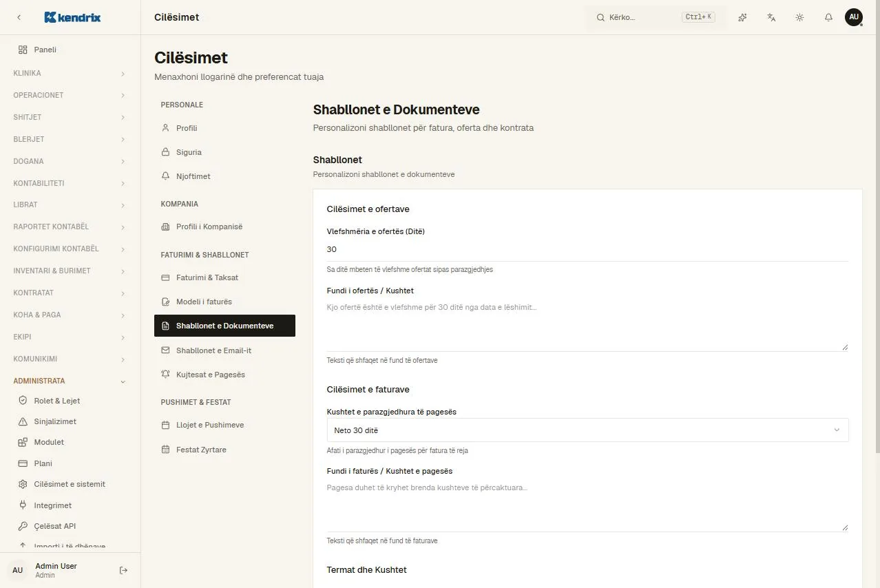This screenshot has width=880, height=588.
Task: Expand the KONTABILITETI sidebar section
Action: pyautogui.click(x=70, y=183)
